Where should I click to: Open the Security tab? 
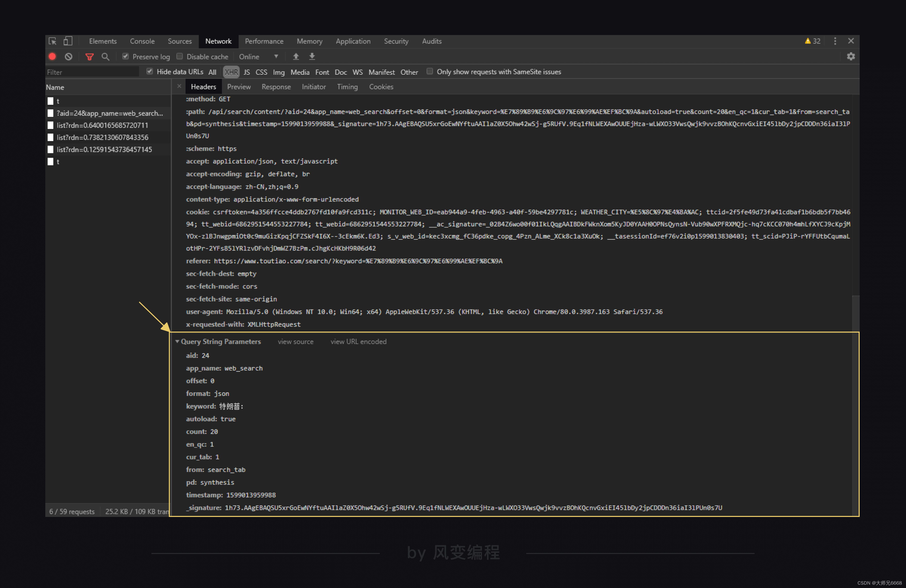[x=396, y=41]
